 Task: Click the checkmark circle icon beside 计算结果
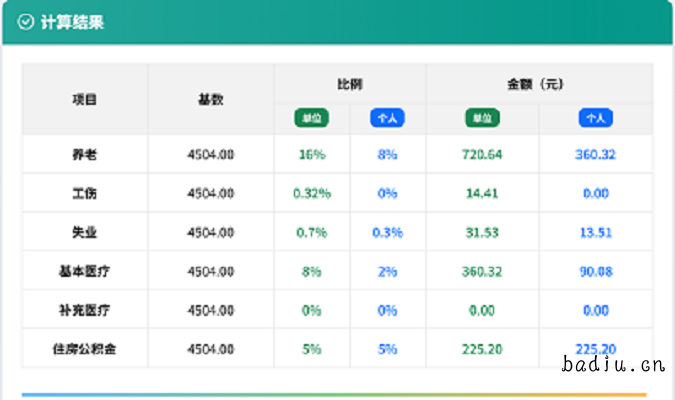click(x=26, y=23)
